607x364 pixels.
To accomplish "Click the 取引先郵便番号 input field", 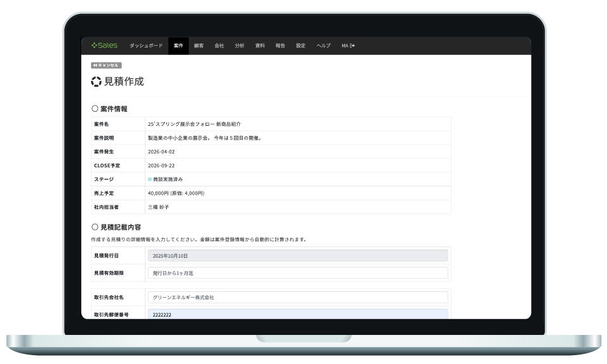I will point(298,313).
